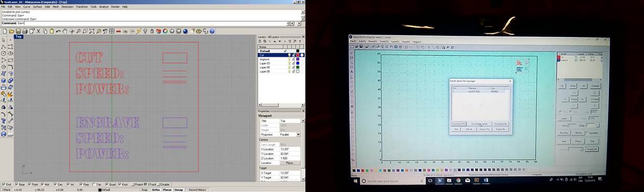The height and width of the screenshot is (192, 644).
Task: Toggle the Near osnap checkbox
Action: [16, 184]
